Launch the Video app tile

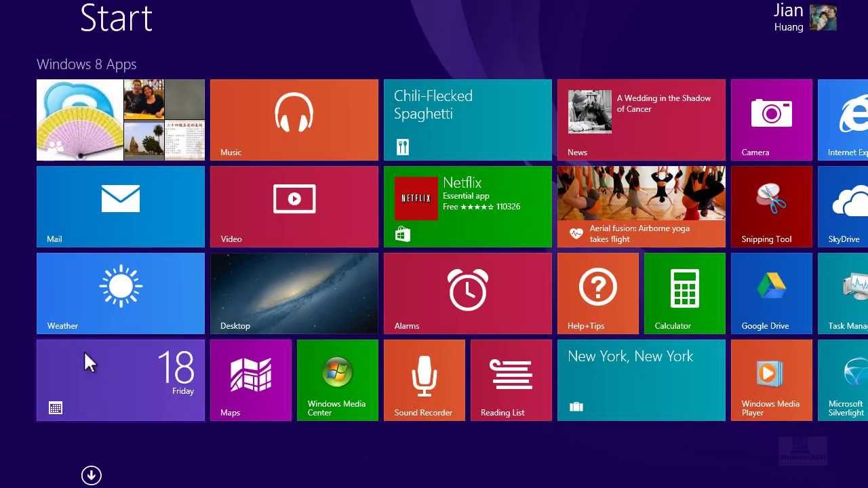coord(294,207)
